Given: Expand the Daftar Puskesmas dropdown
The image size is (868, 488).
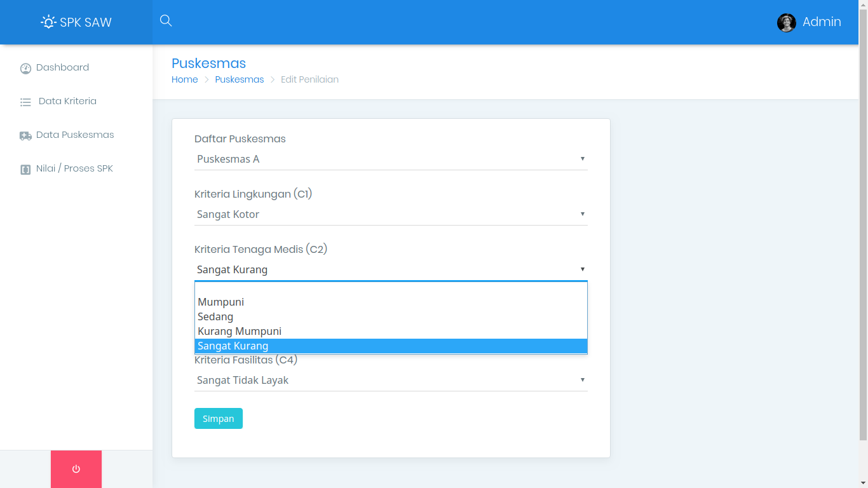Looking at the screenshot, I should (x=390, y=159).
